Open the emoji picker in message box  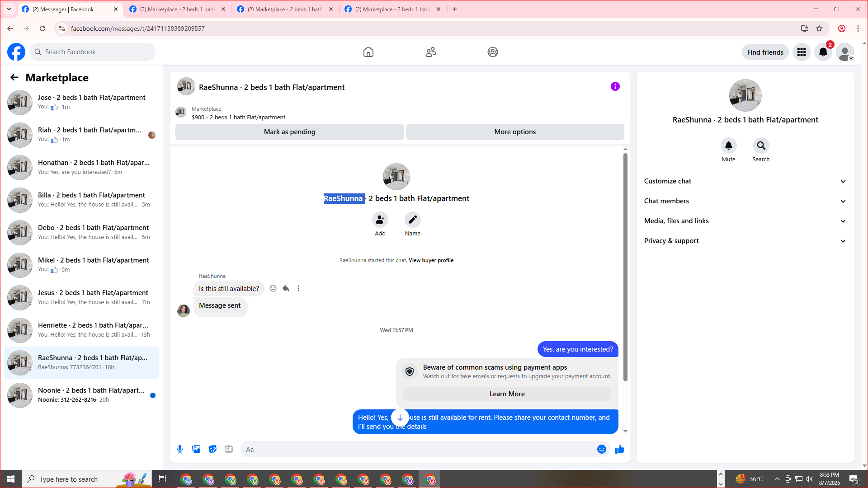point(602,449)
